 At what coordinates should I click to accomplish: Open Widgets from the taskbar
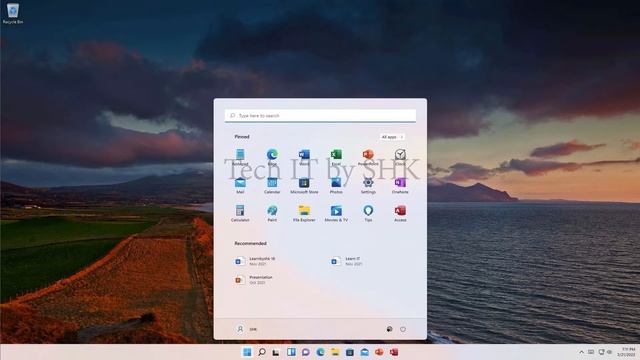(x=291, y=352)
